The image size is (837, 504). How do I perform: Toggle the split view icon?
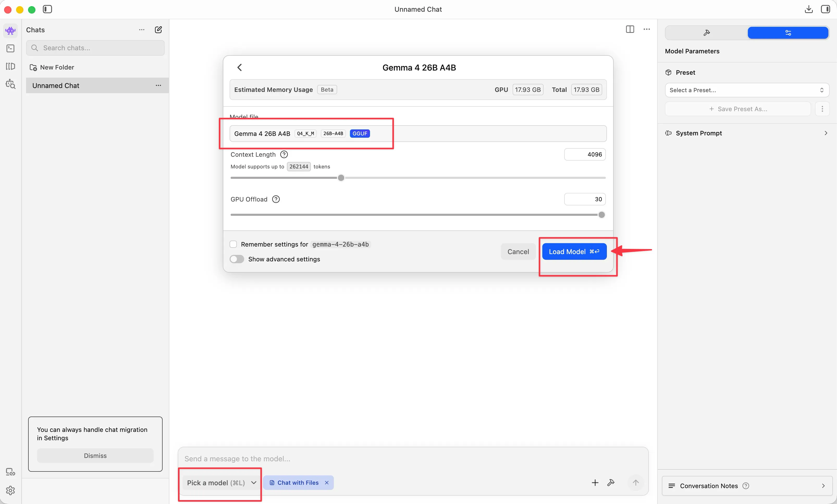(x=630, y=29)
